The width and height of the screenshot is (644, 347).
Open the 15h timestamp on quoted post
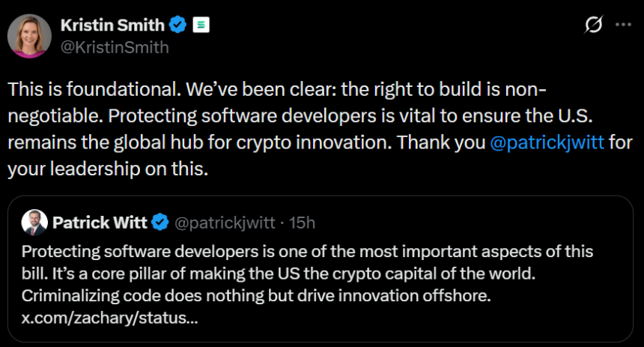[x=303, y=222]
